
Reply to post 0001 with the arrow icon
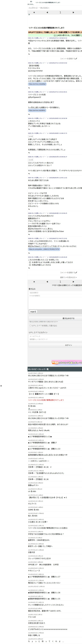tap(29, 54)
